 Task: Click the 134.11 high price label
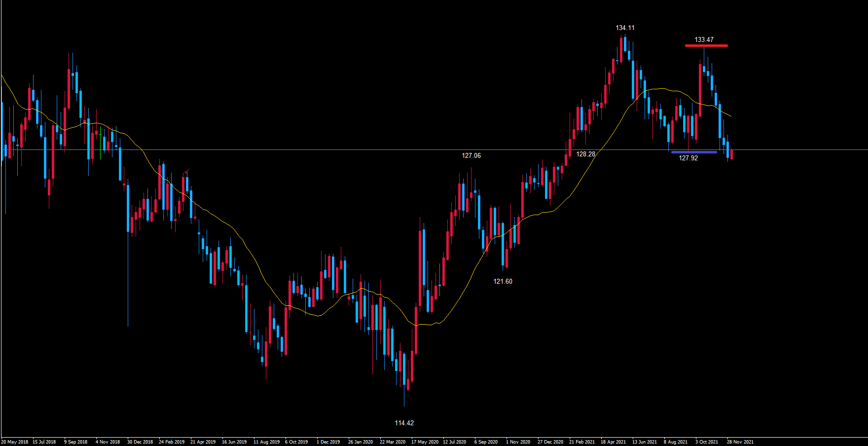point(625,28)
